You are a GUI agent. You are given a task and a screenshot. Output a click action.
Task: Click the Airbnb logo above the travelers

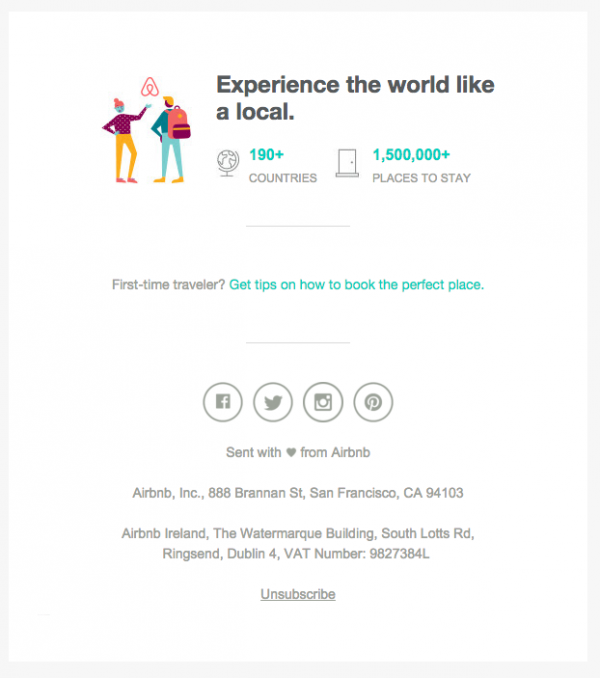click(x=150, y=86)
